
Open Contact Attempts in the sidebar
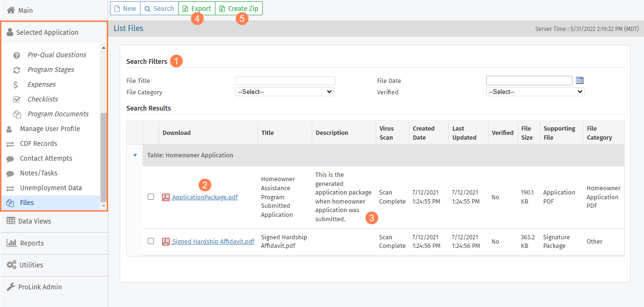[46, 158]
